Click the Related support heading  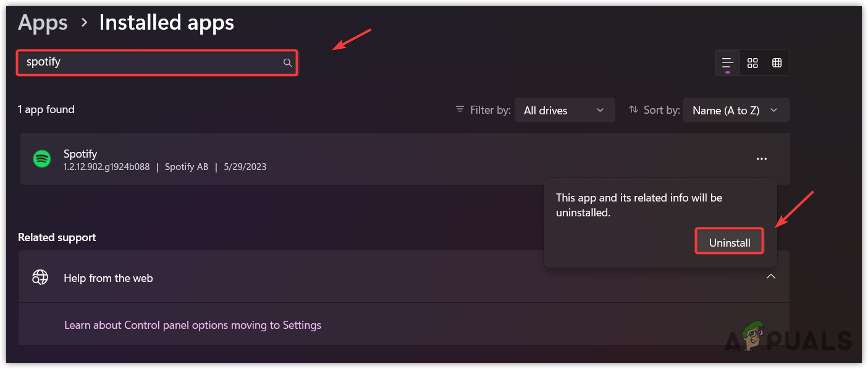click(57, 237)
